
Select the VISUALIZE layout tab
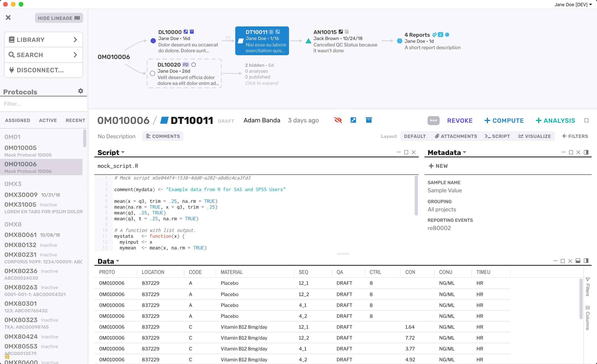point(534,136)
